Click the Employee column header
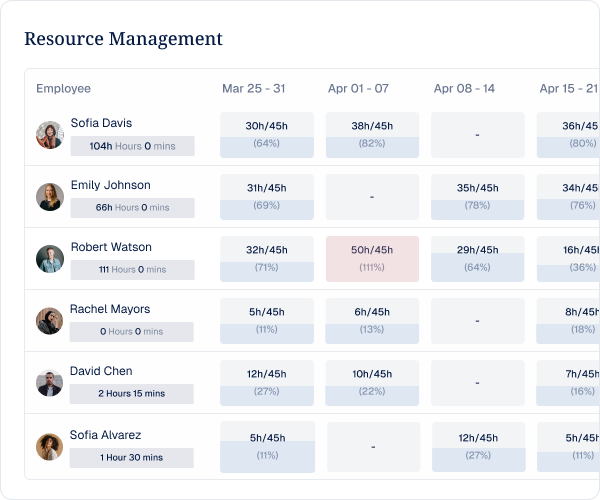 [x=64, y=88]
